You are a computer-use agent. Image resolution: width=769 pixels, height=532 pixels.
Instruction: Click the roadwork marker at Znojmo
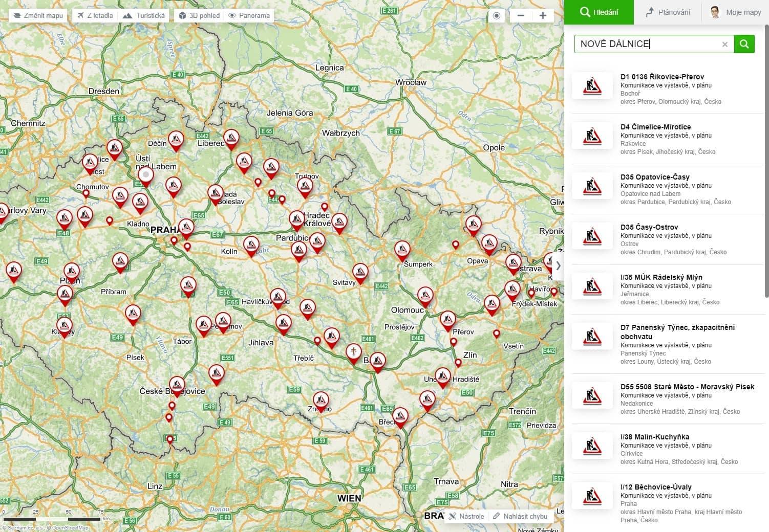pyautogui.click(x=321, y=401)
